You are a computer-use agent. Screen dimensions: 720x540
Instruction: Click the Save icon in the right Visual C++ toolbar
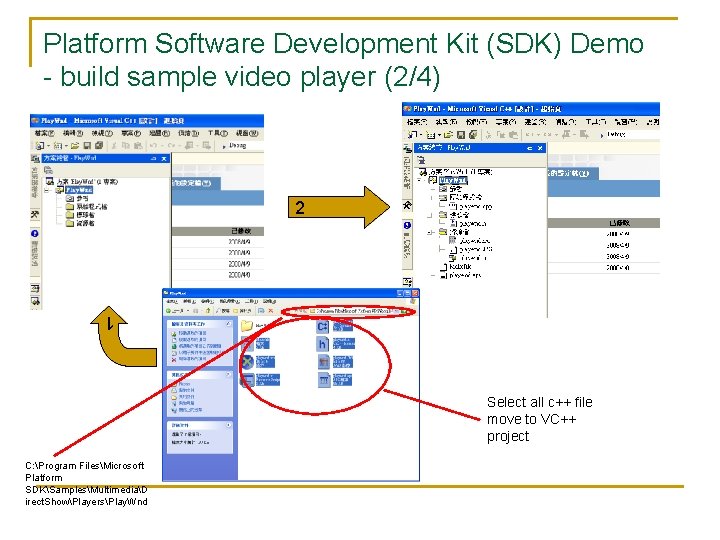point(461,134)
